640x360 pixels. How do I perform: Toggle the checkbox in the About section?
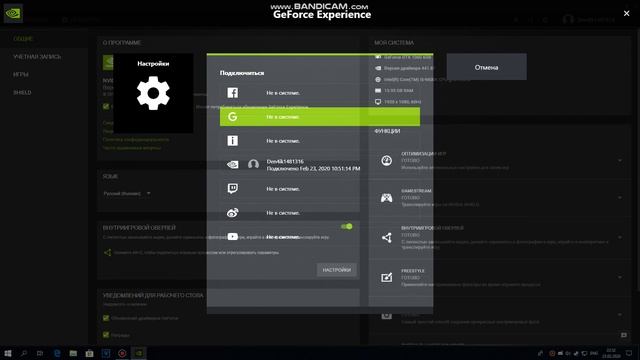pos(106,106)
